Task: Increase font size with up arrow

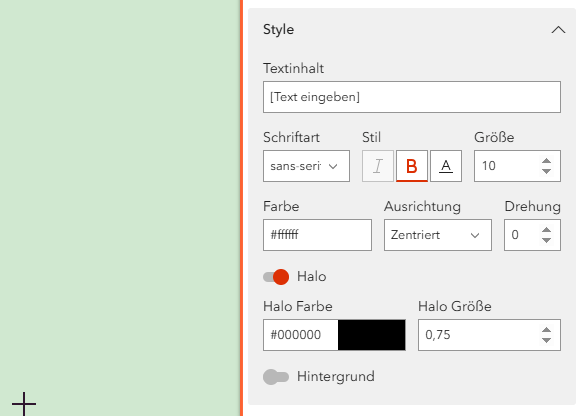Action: (x=547, y=161)
